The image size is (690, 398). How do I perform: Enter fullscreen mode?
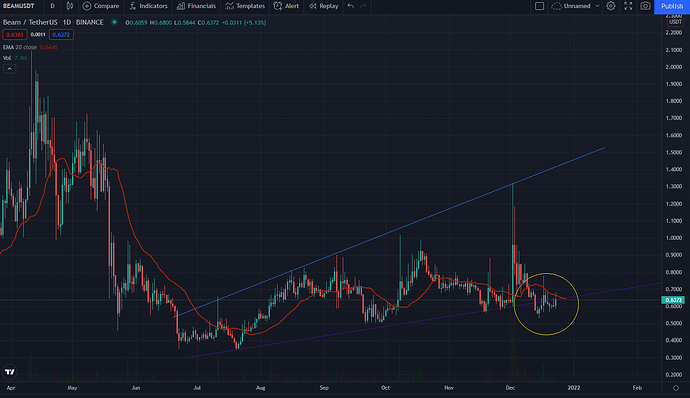(628, 6)
